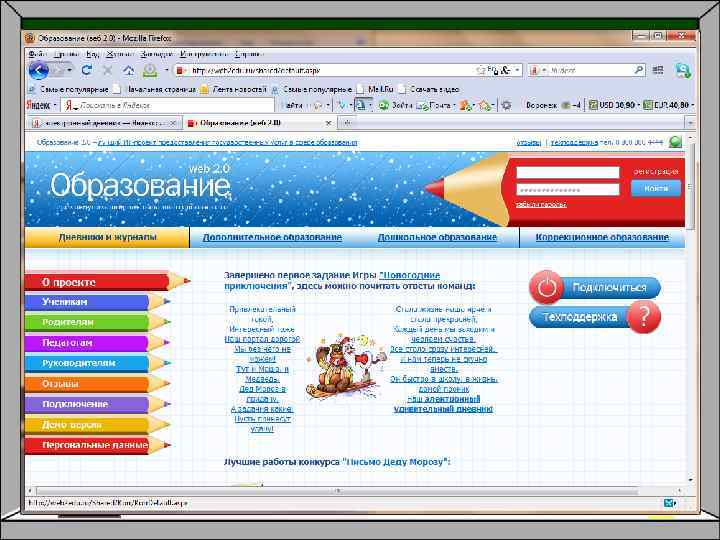The width and height of the screenshot is (720, 540).
Task: Click the Войти green icon in Yandex bar
Action: tap(384, 105)
